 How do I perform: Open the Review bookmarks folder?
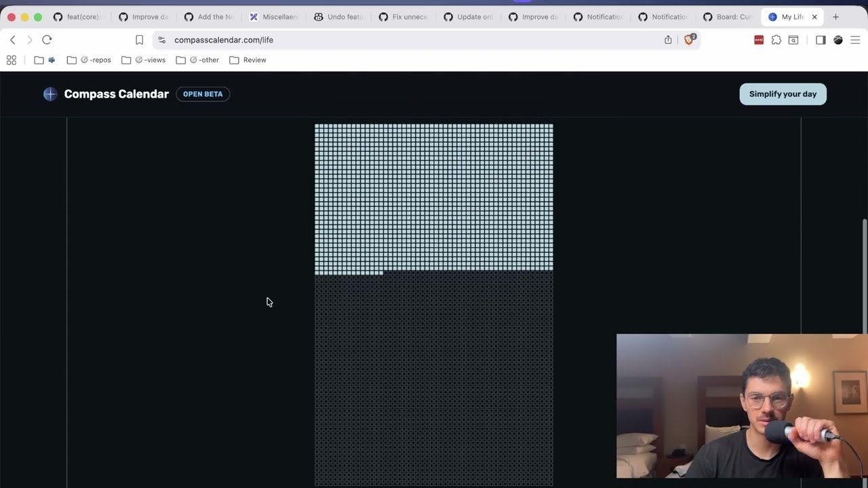tap(248, 60)
